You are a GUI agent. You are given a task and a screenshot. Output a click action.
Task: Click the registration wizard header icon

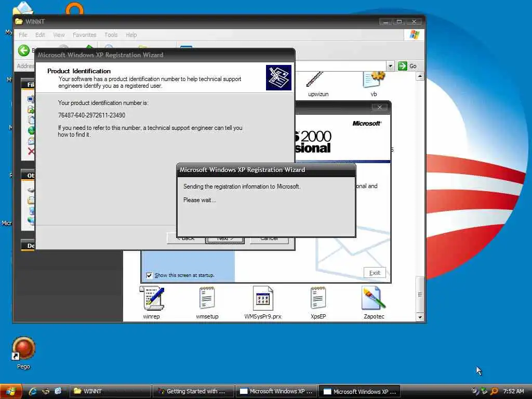click(278, 78)
